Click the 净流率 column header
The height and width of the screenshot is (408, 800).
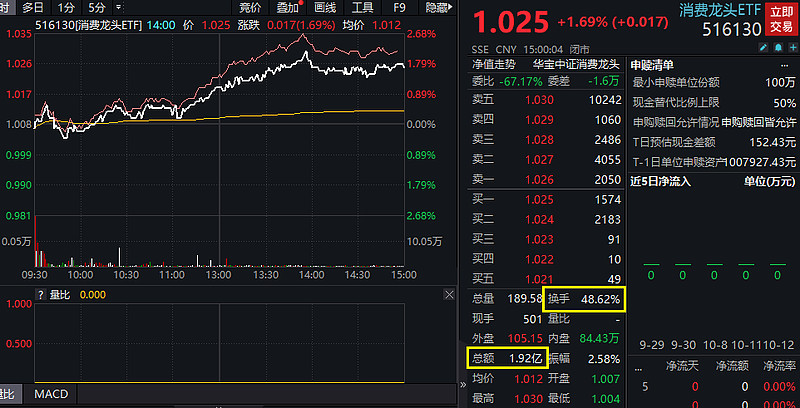click(779, 366)
